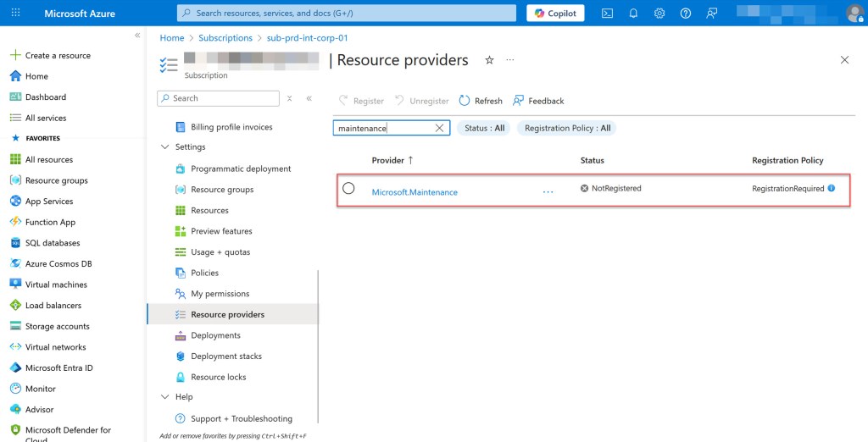Image resolution: width=868 pixels, height=442 pixels.
Task: Select the Microsoft.Maintenance radio button
Action: [348, 188]
